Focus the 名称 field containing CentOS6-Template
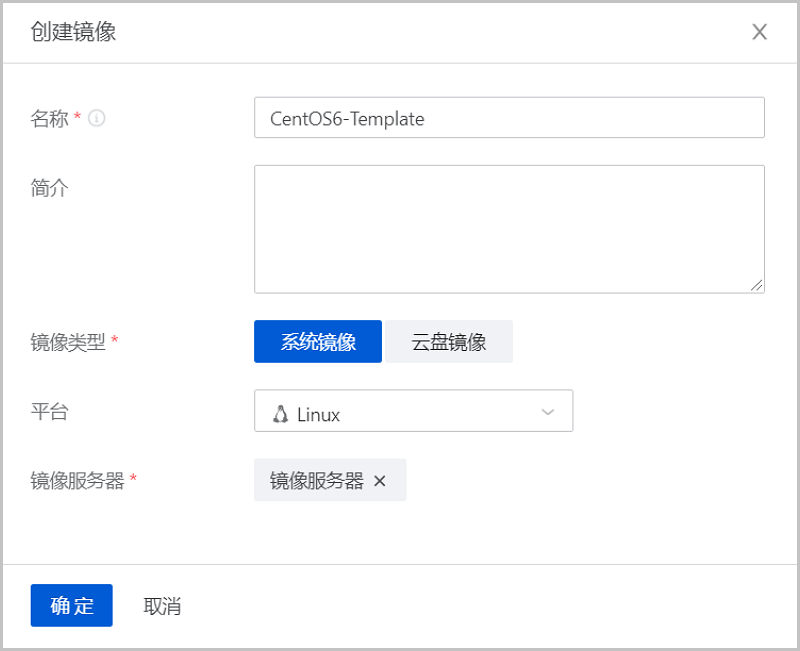The image size is (800, 651). (x=509, y=118)
